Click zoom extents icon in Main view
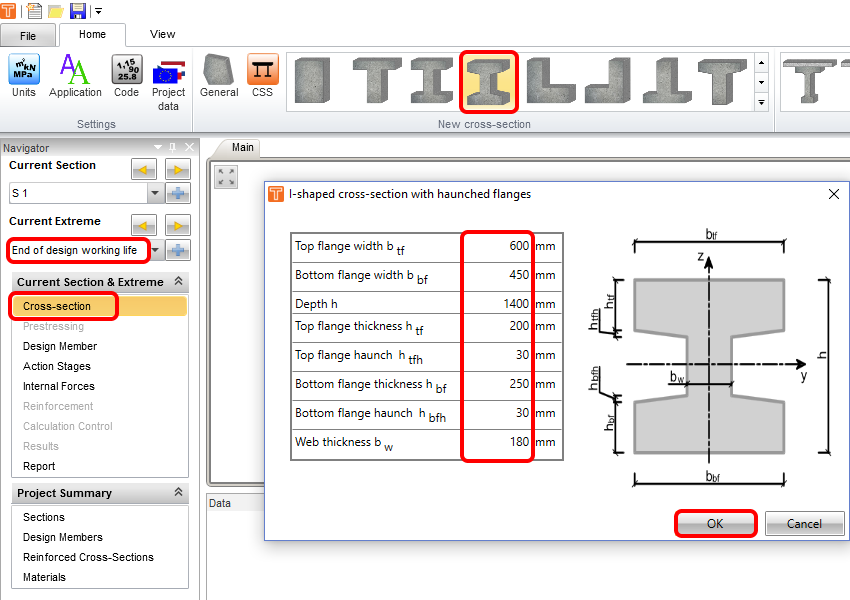This screenshot has width=850, height=600. (x=227, y=177)
